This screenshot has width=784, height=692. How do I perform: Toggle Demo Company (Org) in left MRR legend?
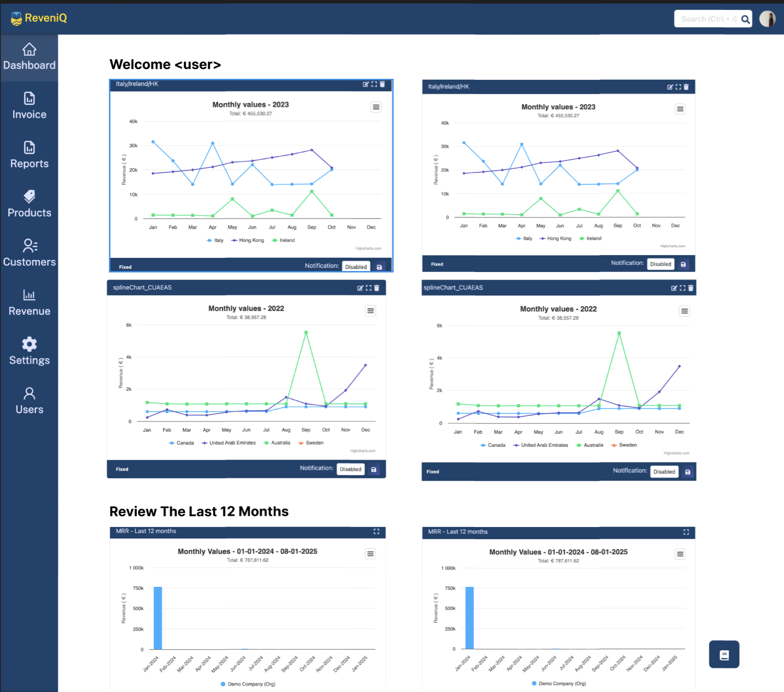point(248,684)
